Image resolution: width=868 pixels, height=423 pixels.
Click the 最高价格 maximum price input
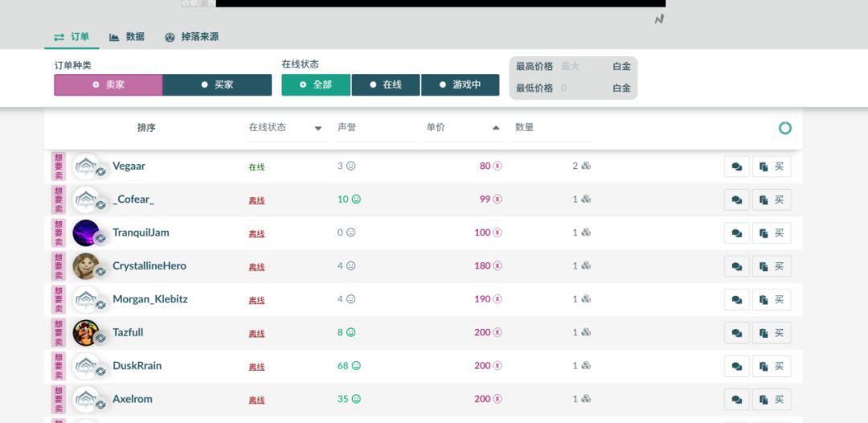pos(583,67)
